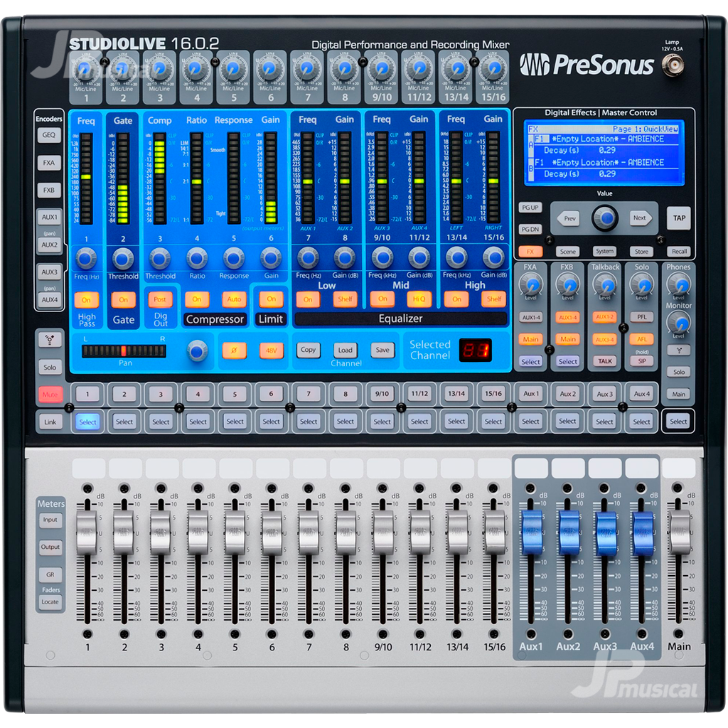The image size is (728, 728).
Task: Click the Store button
Action: click(x=642, y=252)
